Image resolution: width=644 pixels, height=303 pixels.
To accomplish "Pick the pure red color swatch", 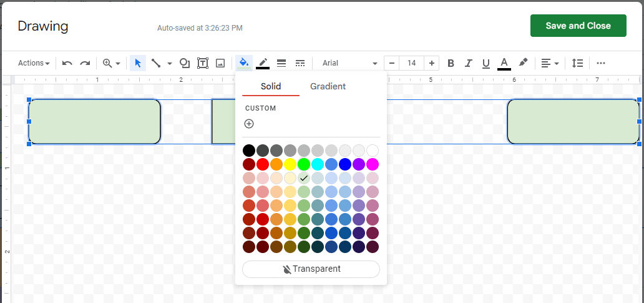I will pyautogui.click(x=262, y=164).
